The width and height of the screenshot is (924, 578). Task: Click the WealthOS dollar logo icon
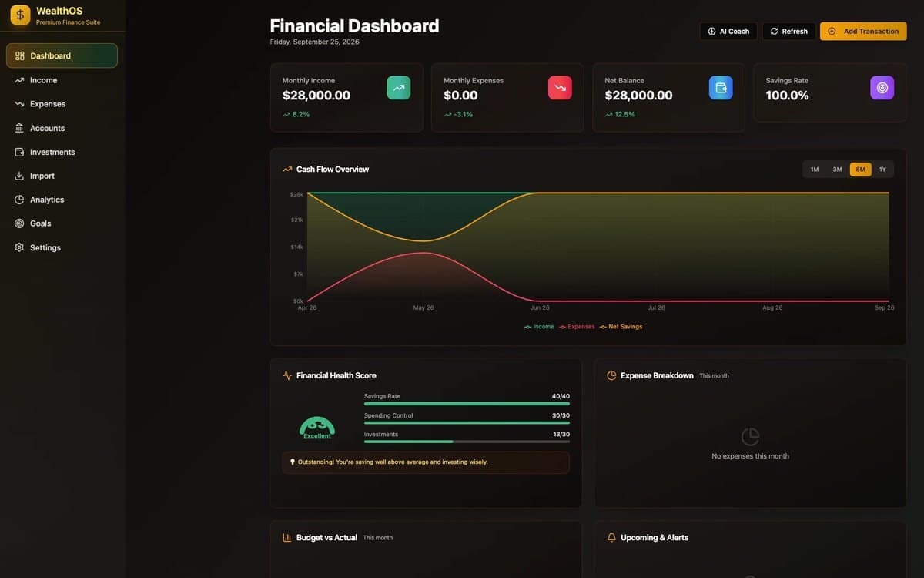pyautogui.click(x=20, y=15)
